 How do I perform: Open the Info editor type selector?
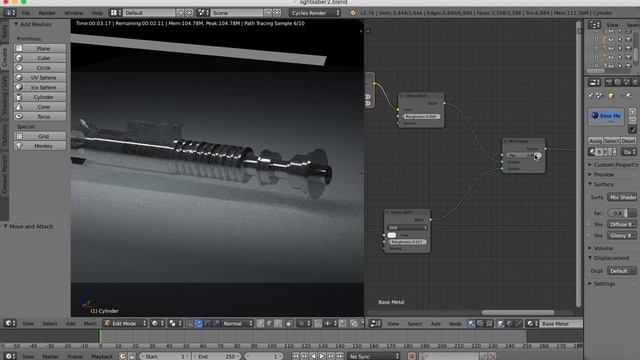coord(10,13)
